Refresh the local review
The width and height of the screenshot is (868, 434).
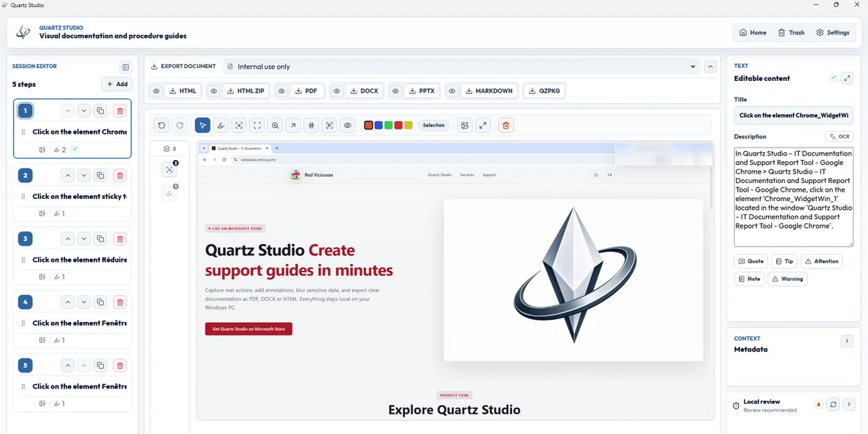833,404
